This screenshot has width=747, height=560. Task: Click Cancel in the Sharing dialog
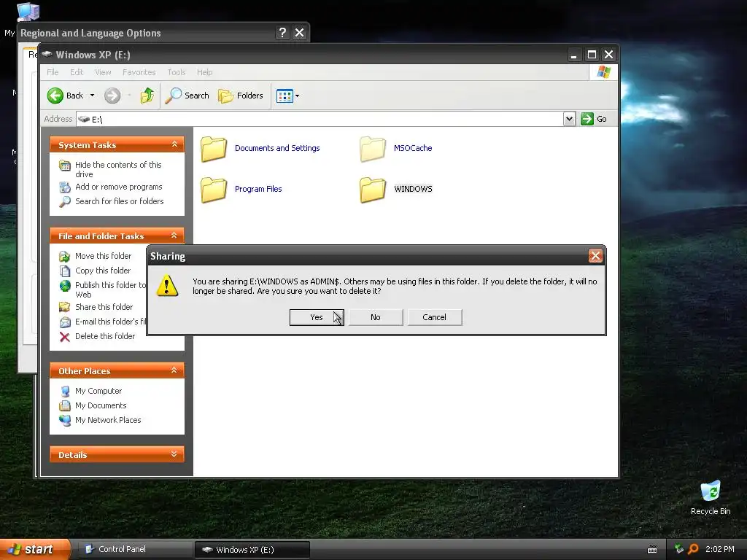tap(435, 317)
